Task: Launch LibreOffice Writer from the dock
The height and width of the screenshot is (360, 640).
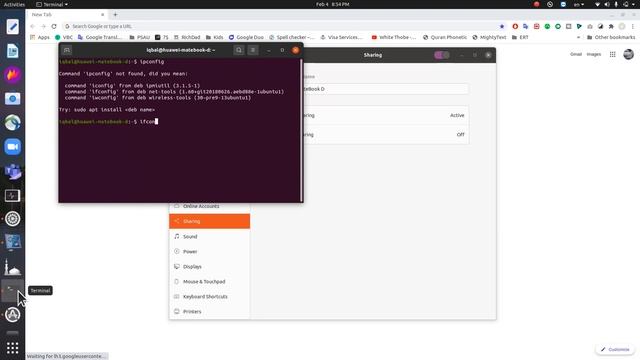Action: (x=13, y=51)
